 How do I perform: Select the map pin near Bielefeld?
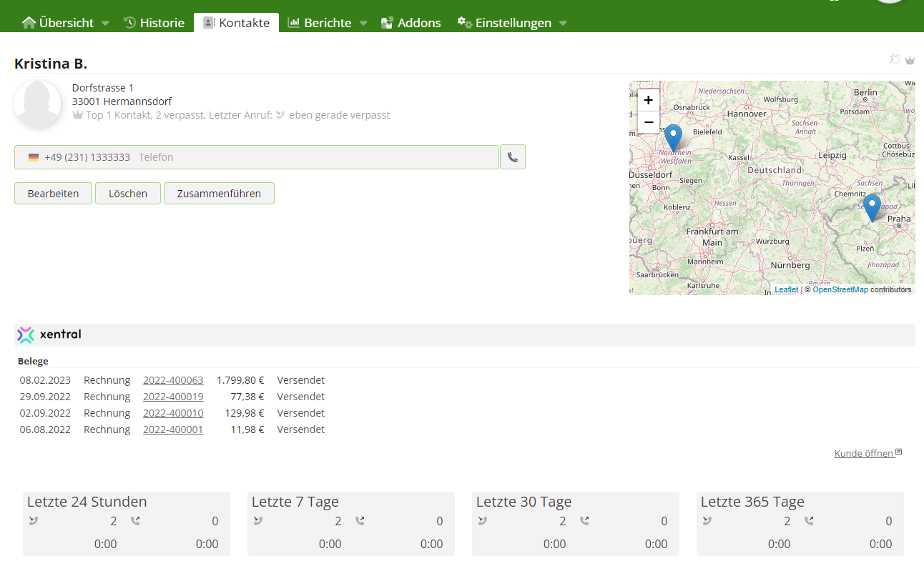click(673, 136)
